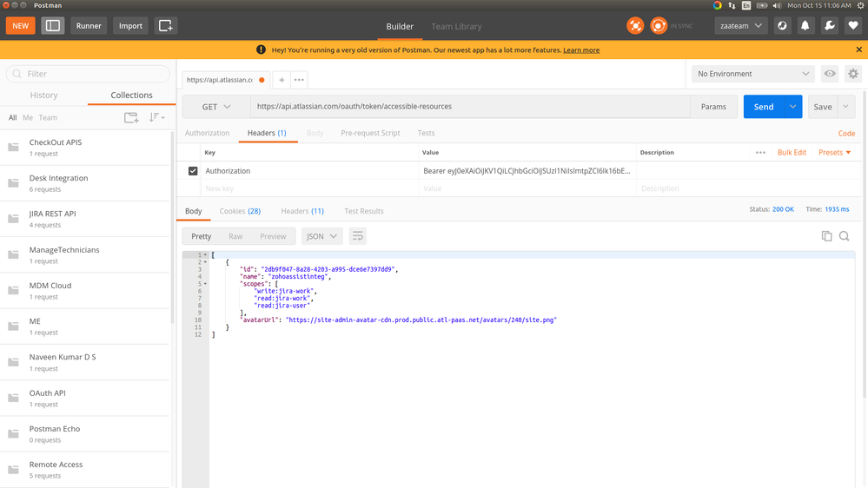Click the request URL field
The height and width of the screenshot is (488, 868).
tap(470, 107)
